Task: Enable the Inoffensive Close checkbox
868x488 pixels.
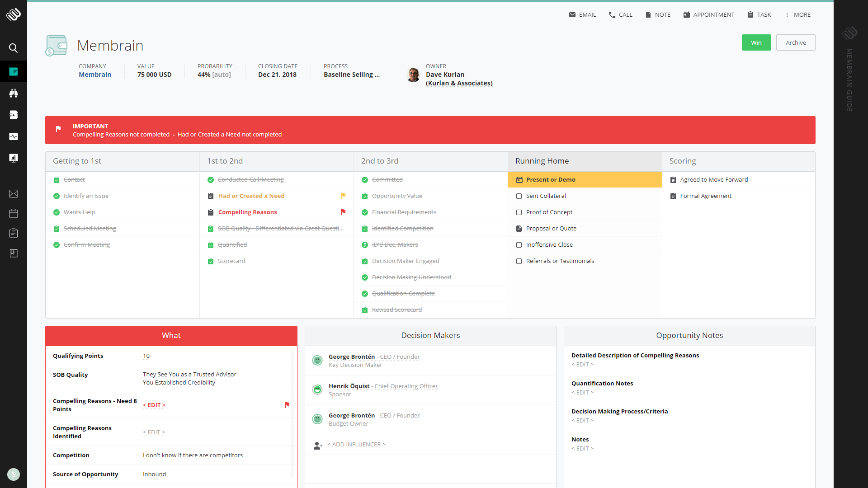Action: click(x=519, y=244)
